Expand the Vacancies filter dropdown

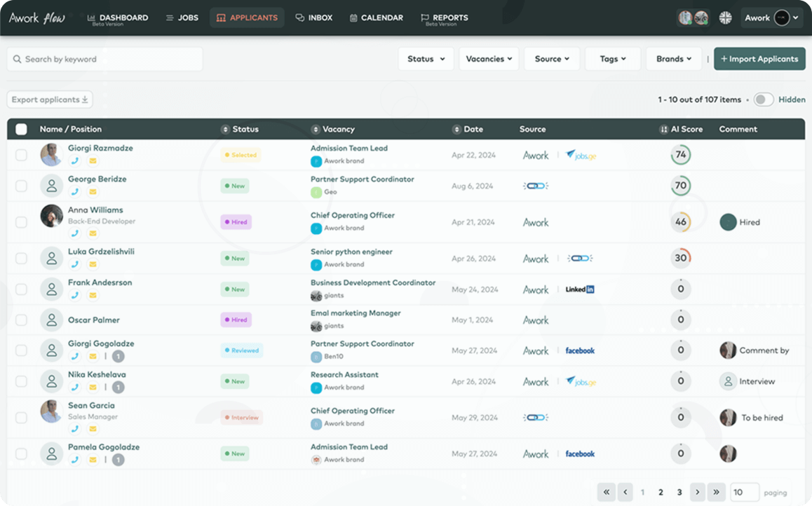click(489, 59)
